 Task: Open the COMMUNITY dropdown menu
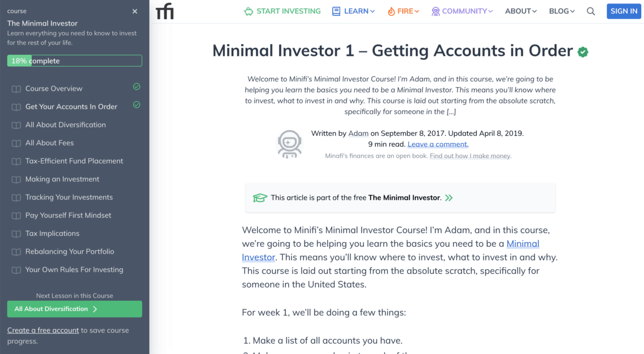pyautogui.click(x=462, y=11)
